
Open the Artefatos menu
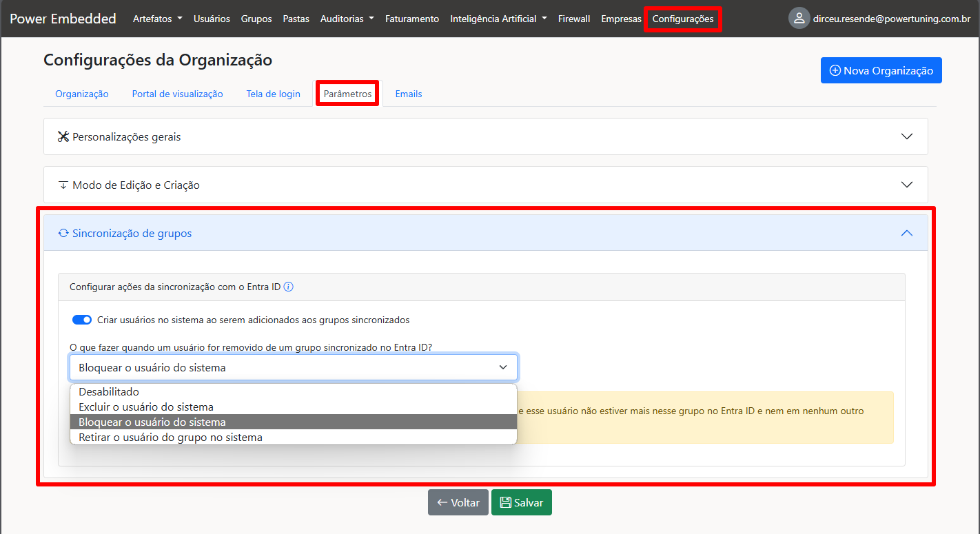click(x=157, y=19)
